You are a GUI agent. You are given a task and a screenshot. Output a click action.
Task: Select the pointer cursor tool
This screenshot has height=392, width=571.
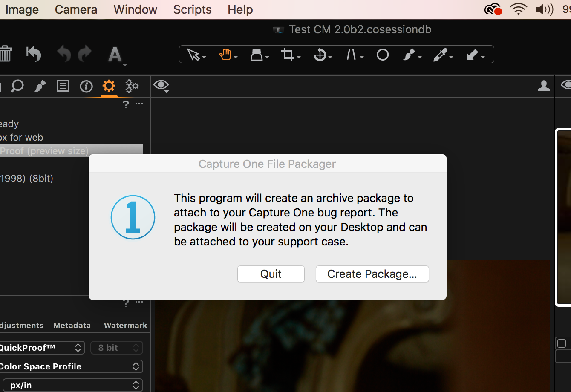[196, 55]
